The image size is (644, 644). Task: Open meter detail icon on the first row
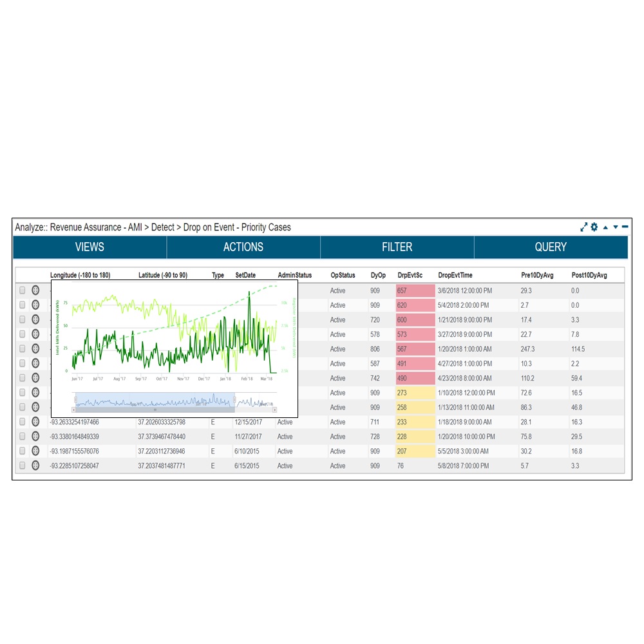point(35,290)
